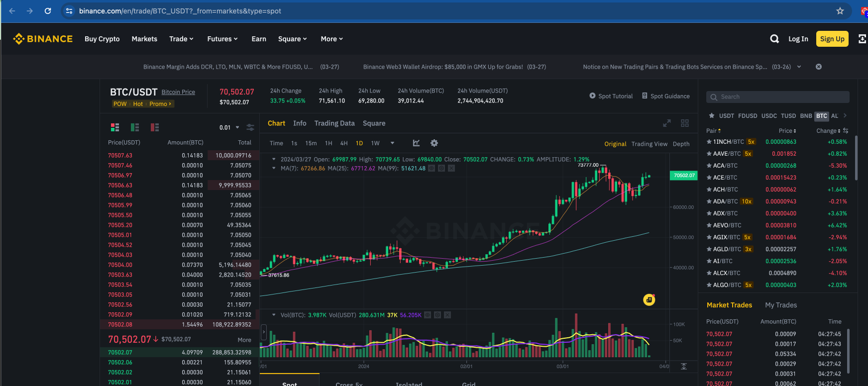The width and height of the screenshot is (868, 386).
Task: Open My Trades tab
Action: 781,305
